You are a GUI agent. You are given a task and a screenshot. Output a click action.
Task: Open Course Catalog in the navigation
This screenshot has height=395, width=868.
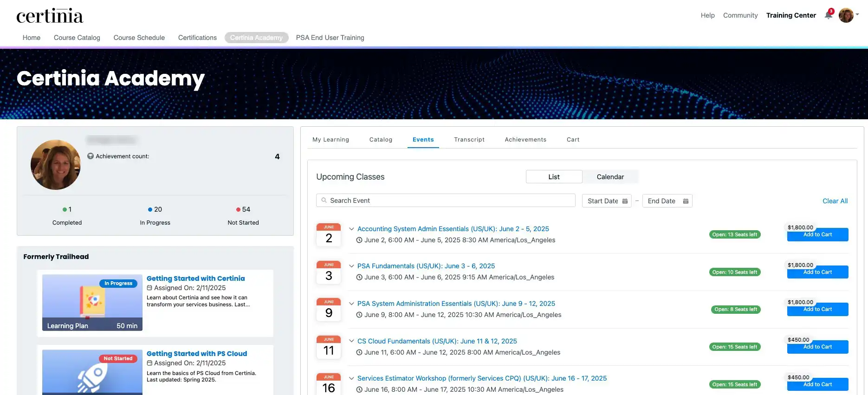[77, 38]
